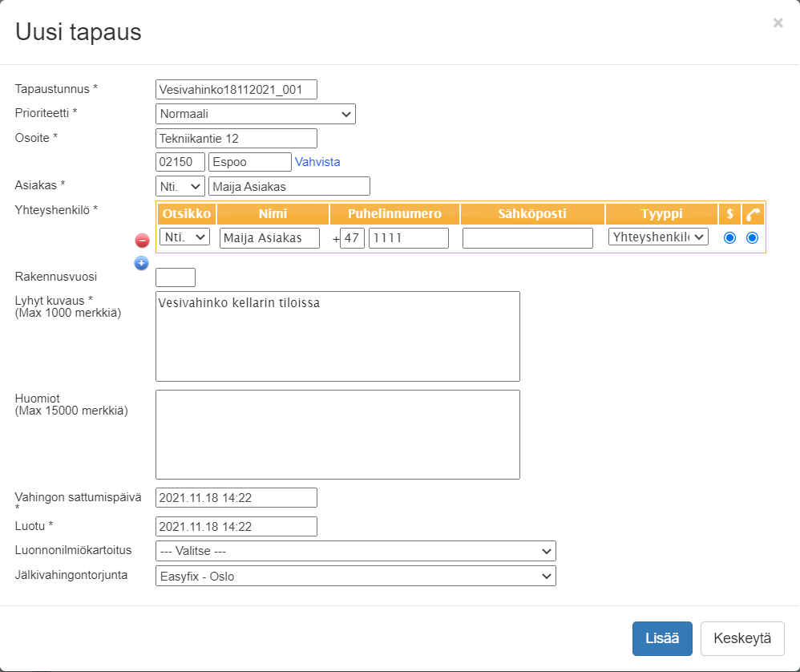
Task: Close the Uusi tapaus dialog
Action: click(778, 23)
